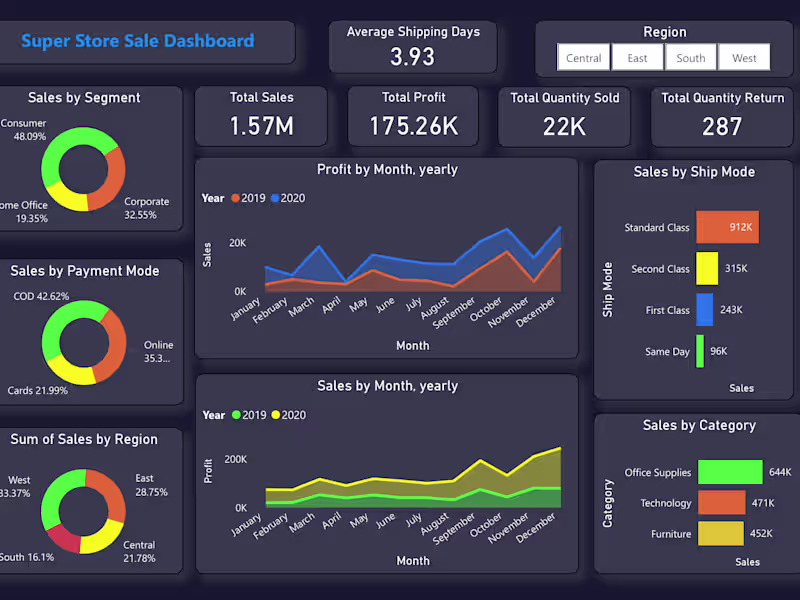Screen dimensions: 800x600
Task: Click the Sales by Ship Mode title
Action: pyautogui.click(x=694, y=172)
